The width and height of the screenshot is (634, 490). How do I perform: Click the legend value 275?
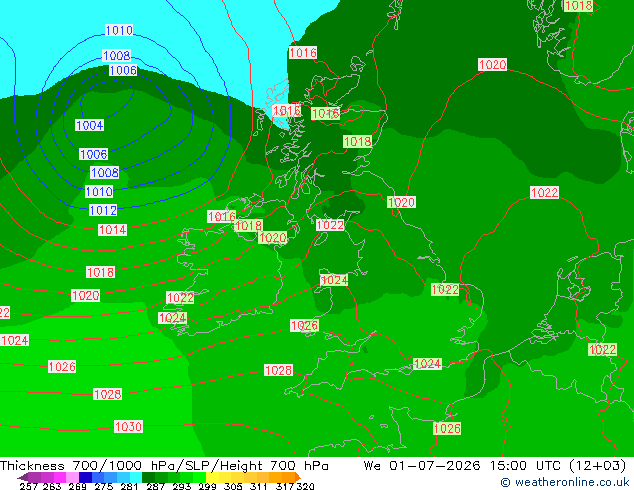coord(104,486)
